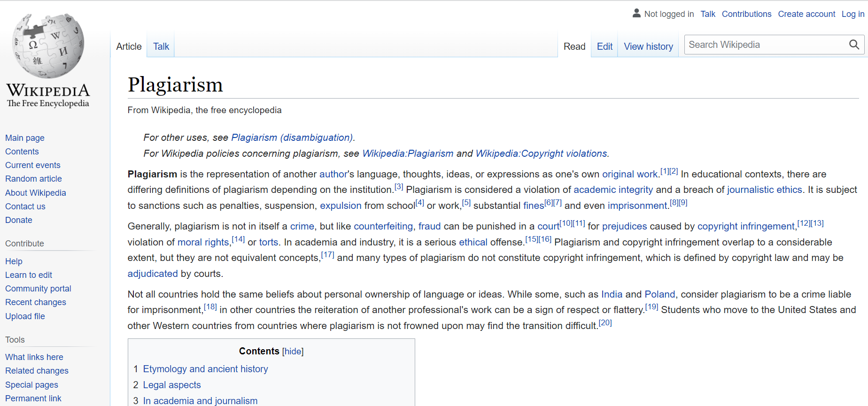868x406 pixels.
Task: Open Random article in the sidebar
Action: coord(33,179)
